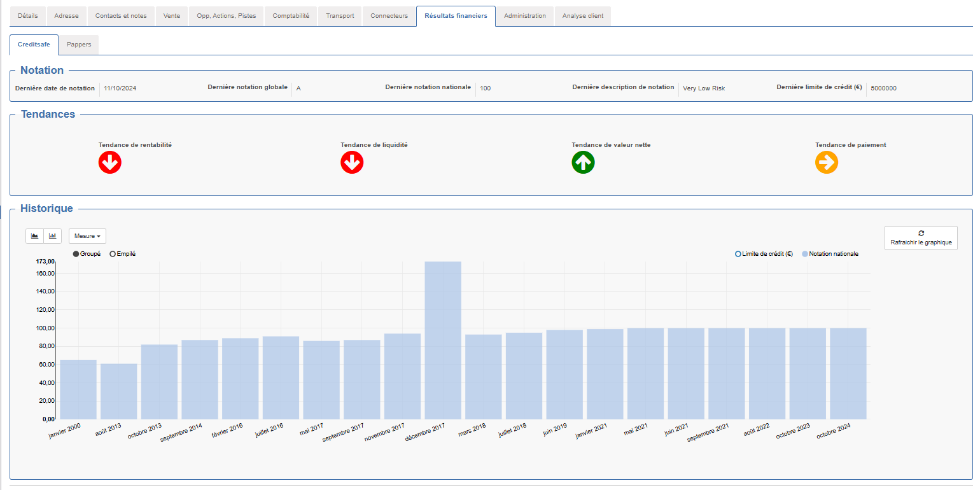Click the juin 2019 bar
Image resolution: width=980 pixels, height=490 pixels.
point(564,375)
